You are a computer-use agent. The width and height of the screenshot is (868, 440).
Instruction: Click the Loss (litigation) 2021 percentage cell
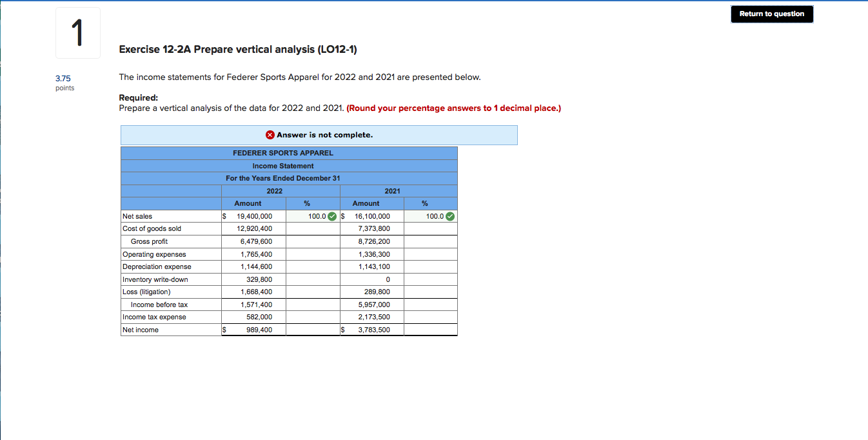430,292
